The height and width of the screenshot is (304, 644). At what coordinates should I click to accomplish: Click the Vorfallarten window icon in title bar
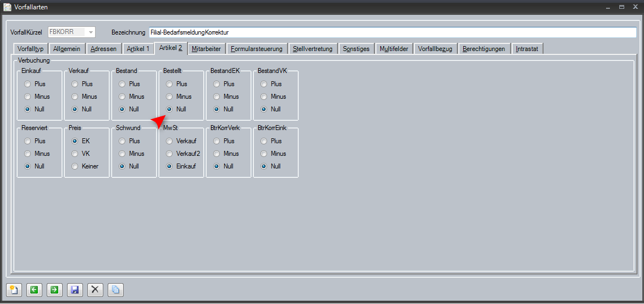7,7
